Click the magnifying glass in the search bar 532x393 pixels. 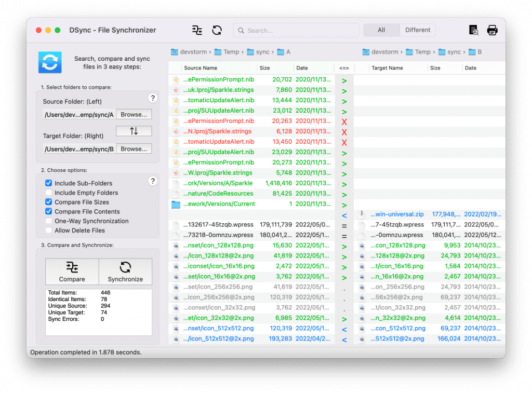pyautogui.click(x=241, y=30)
